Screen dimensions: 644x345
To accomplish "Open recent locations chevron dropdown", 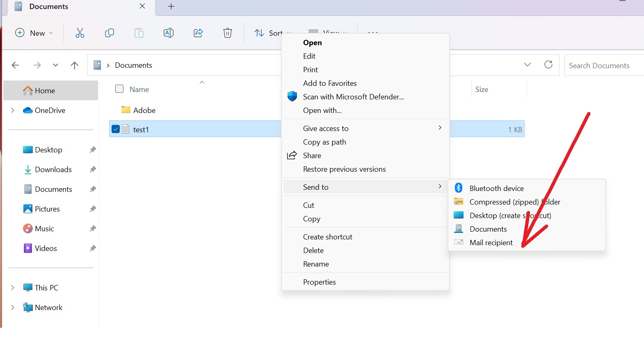I will 56,65.
